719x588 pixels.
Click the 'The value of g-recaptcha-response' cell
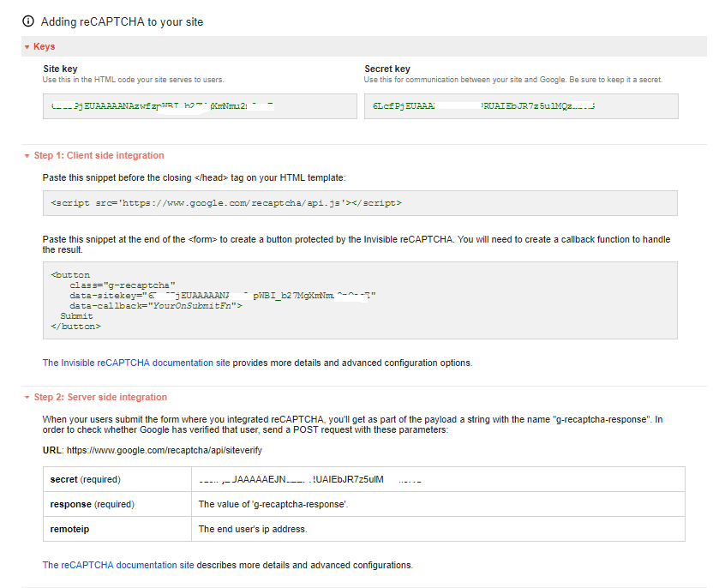(x=273, y=504)
